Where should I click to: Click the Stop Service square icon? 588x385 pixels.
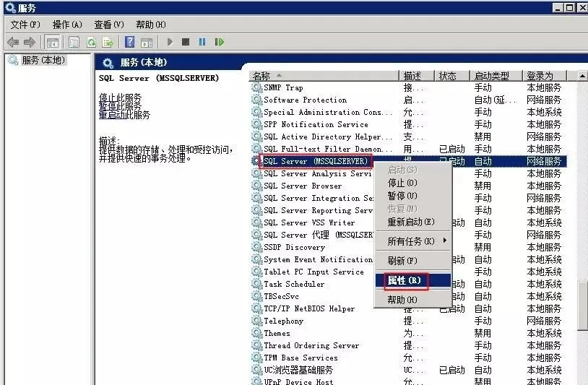186,42
